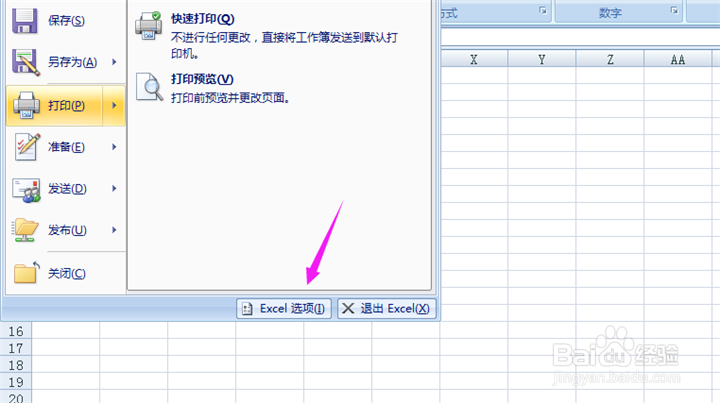Open 发送(D) menu entry

pos(66,189)
